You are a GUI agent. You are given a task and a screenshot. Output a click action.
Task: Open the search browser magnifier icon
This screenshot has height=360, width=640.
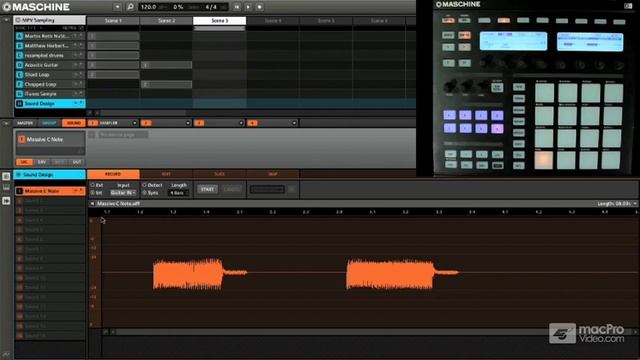tap(130, 7)
